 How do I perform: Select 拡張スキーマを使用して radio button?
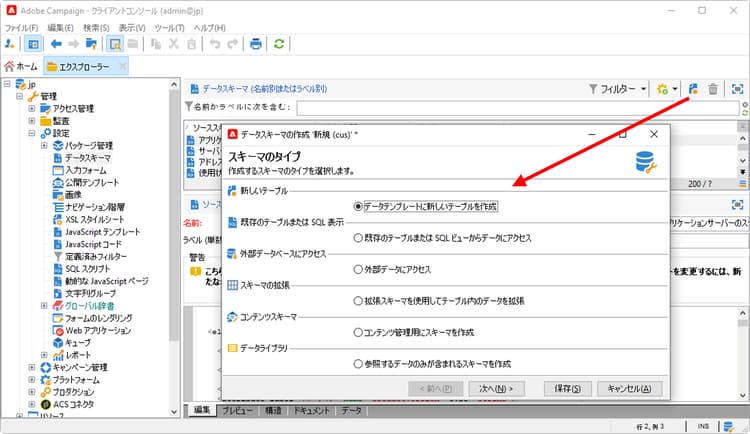click(358, 301)
